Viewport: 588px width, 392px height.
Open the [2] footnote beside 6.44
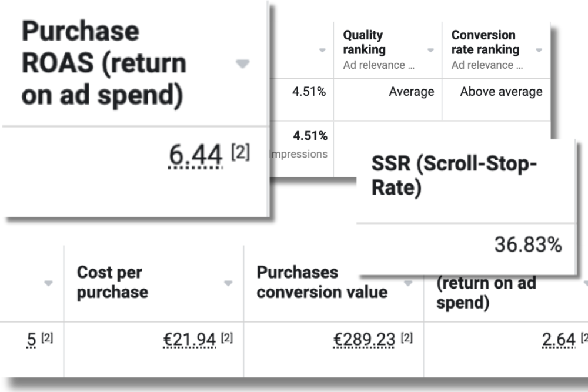tap(240, 152)
